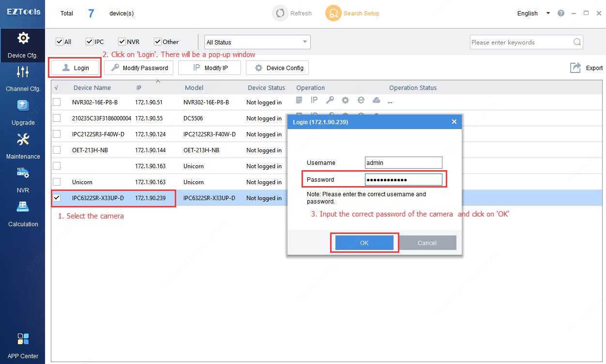This screenshot has width=606, height=364.
Task: Click the Device Config button
Action: click(277, 68)
